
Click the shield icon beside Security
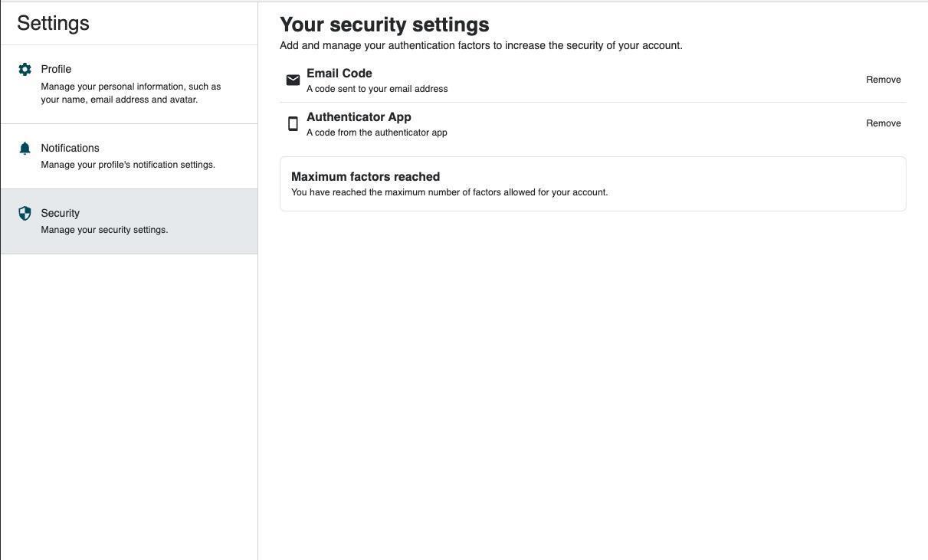pyautogui.click(x=25, y=214)
